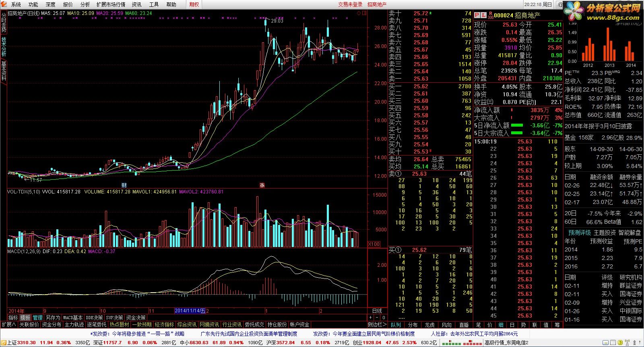
Task: Click the 0 reset zoom button
Action: pyautogui.click(x=384, y=318)
